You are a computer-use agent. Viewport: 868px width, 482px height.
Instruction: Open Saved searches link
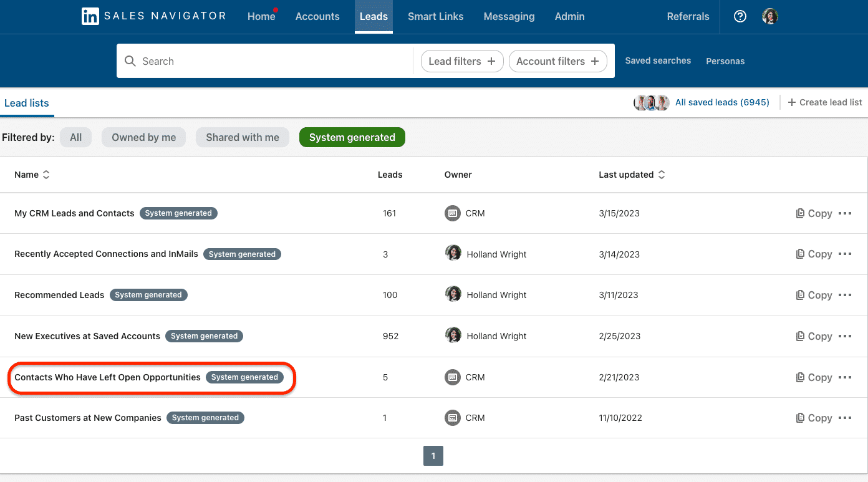click(658, 60)
